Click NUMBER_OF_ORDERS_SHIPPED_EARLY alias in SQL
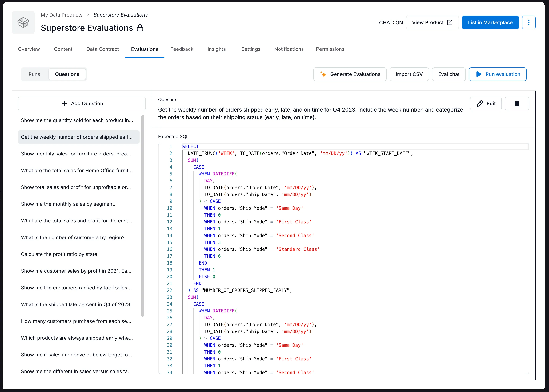Image resolution: width=549 pixels, height=392 pixels. [246, 290]
